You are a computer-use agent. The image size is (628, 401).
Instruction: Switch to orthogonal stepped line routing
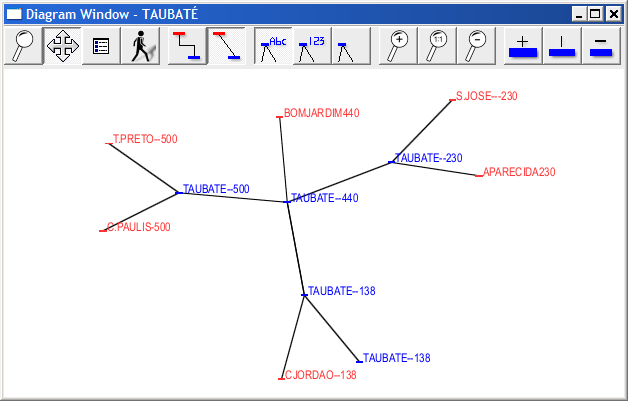[187, 46]
